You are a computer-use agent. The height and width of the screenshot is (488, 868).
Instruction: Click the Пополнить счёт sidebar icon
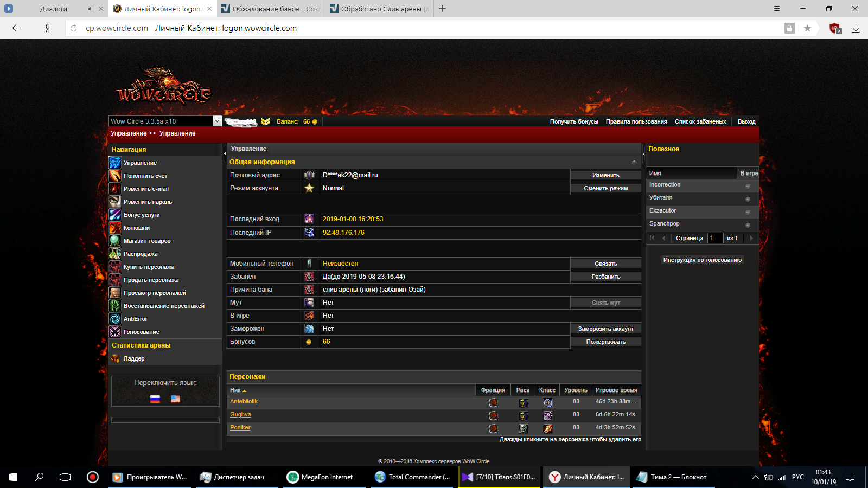coord(115,176)
